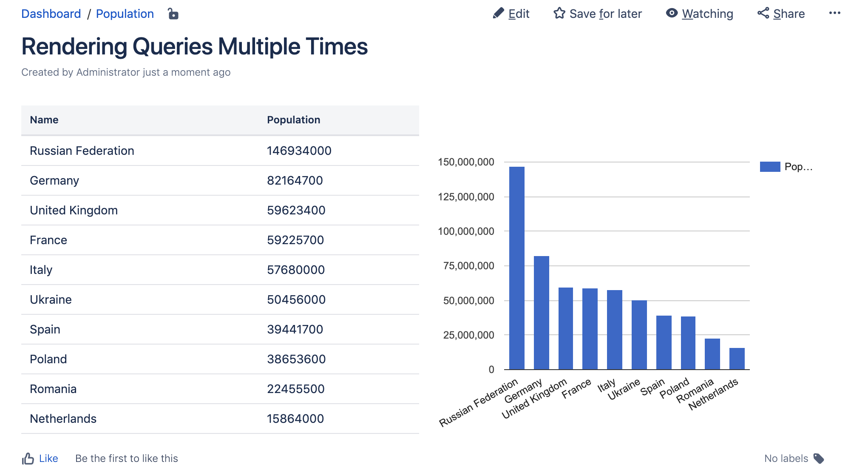The image size is (868, 473).
Task: Sort table by the Name column header
Action: coord(44,120)
